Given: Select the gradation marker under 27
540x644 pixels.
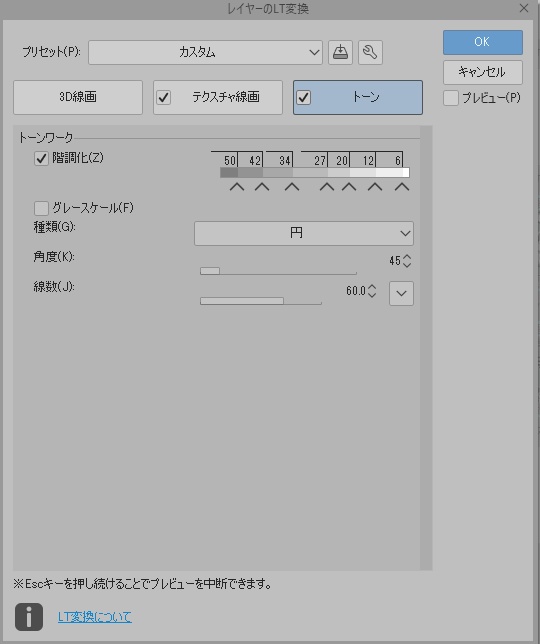Looking at the screenshot, I should coord(327,187).
